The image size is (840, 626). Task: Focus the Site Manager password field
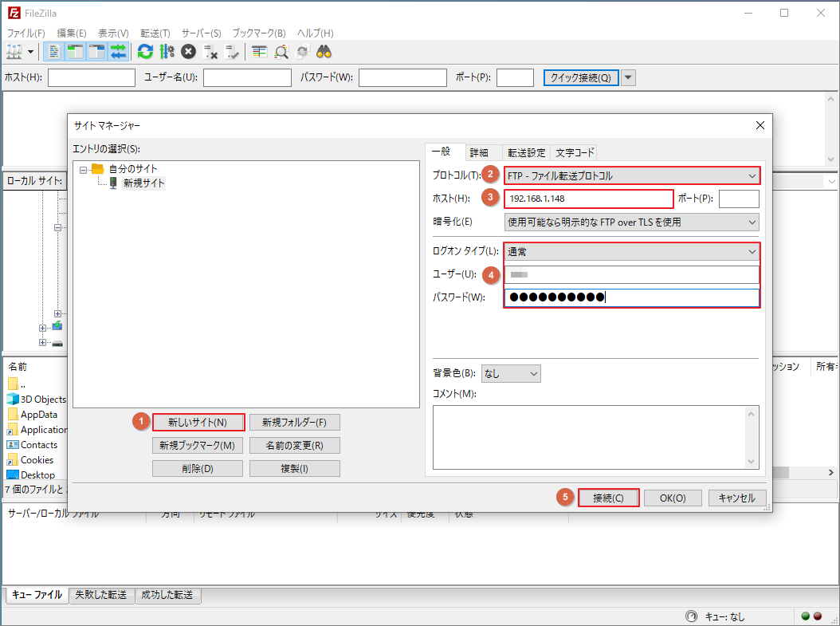(632, 297)
